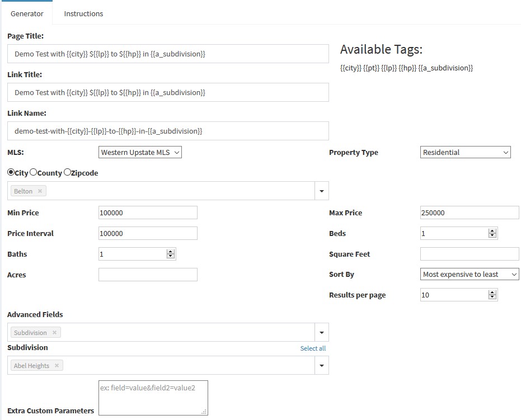521x420 pixels.
Task: Switch to the Generator tab
Action: (x=27, y=13)
